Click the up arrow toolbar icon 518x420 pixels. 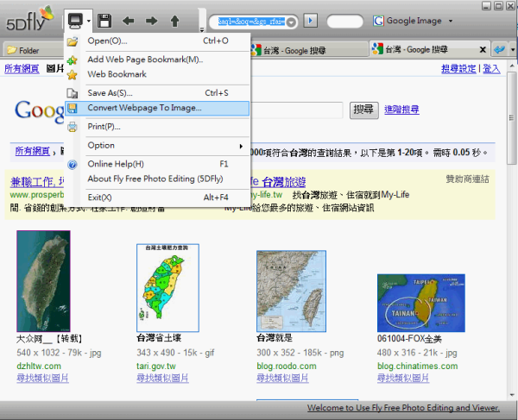(174, 20)
